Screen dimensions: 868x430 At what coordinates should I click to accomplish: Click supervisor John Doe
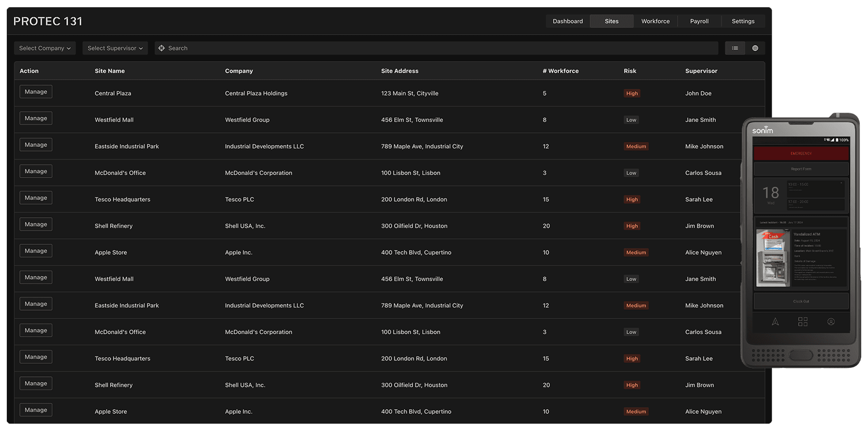tap(698, 93)
